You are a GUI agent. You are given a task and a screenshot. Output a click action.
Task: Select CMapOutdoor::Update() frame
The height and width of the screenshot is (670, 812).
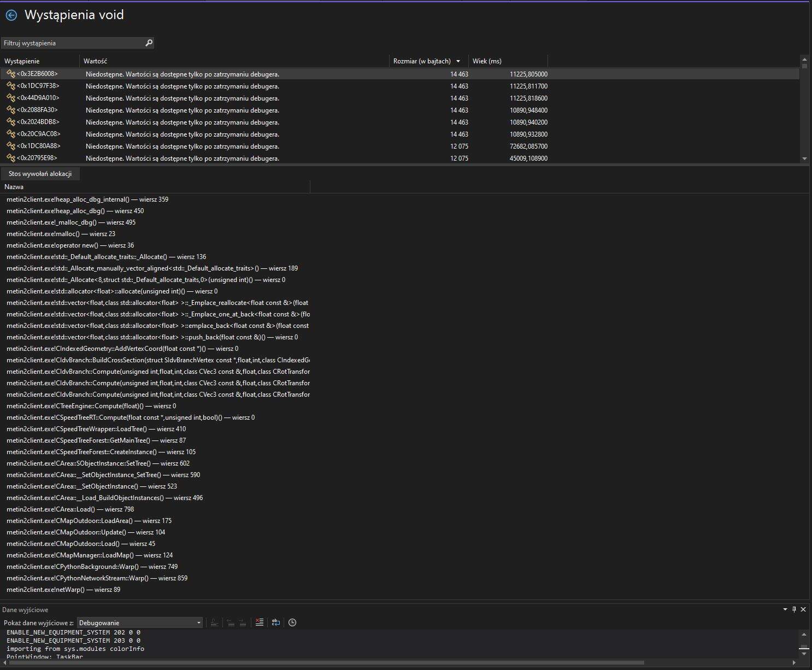pos(86,532)
